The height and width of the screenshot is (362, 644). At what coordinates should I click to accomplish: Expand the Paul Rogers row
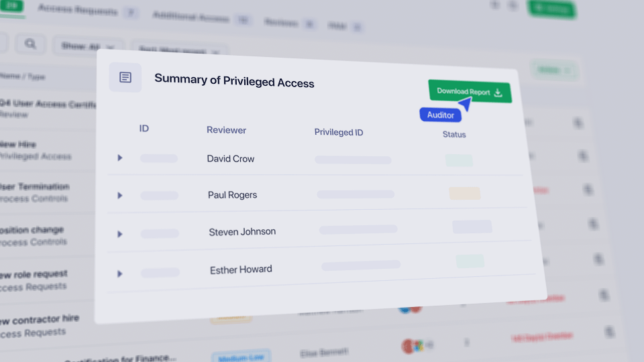click(x=120, y=195)
